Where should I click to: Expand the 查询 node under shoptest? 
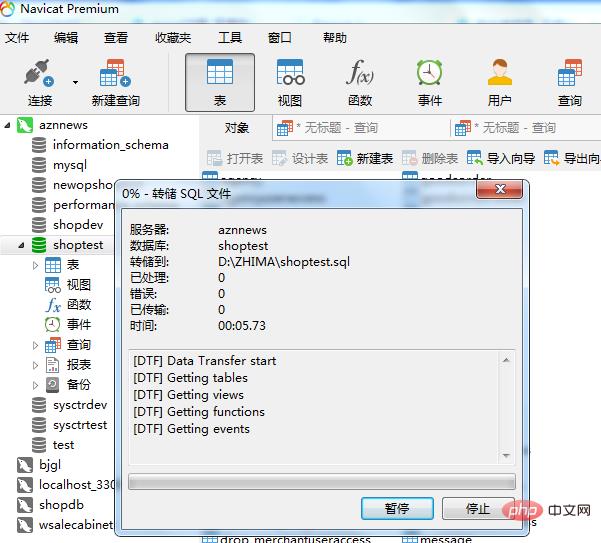click(35, 345)
